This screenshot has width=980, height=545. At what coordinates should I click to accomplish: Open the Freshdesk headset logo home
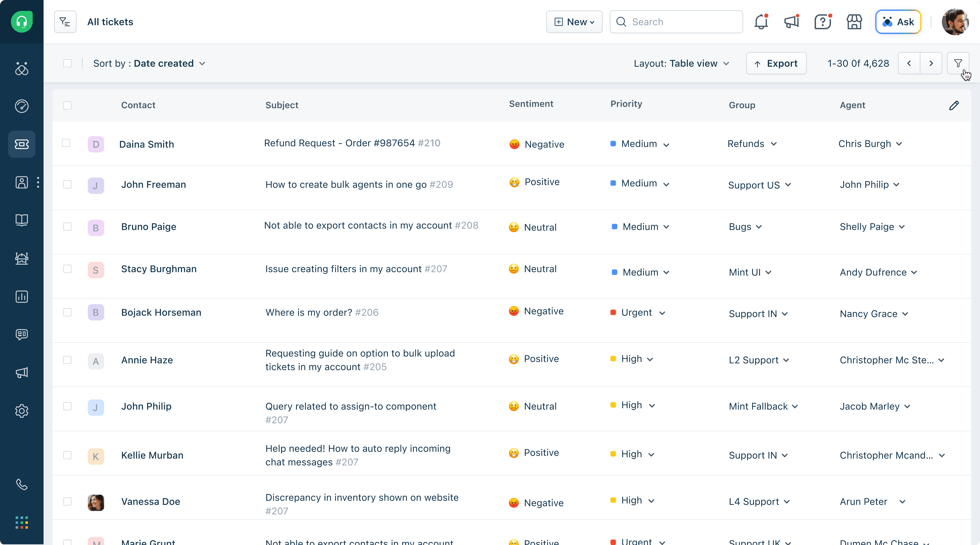click(22, 22)
